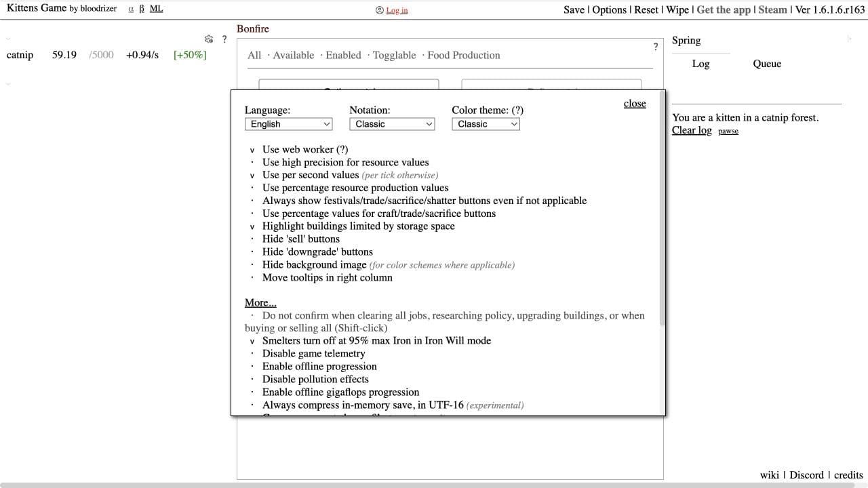Select the All building filter
Screen dimensions: 868x488
point(254,55)
